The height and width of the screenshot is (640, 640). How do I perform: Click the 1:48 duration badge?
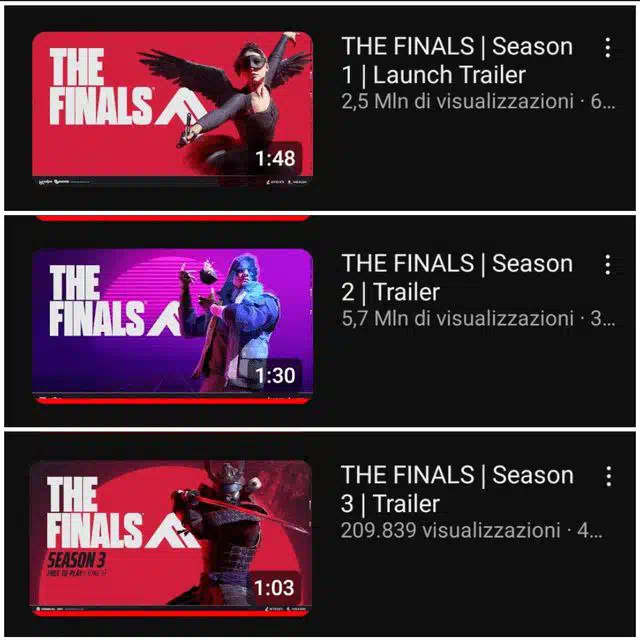(275, 158)
